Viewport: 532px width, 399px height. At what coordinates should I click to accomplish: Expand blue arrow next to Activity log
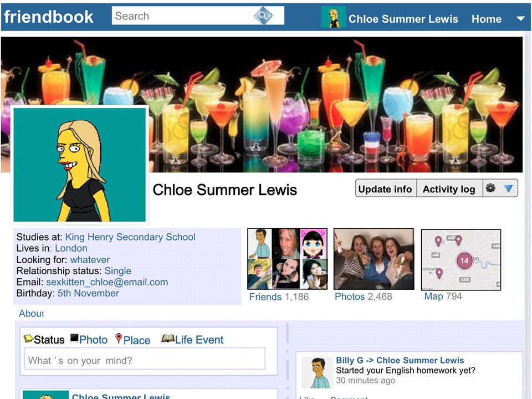coord(508,188)
